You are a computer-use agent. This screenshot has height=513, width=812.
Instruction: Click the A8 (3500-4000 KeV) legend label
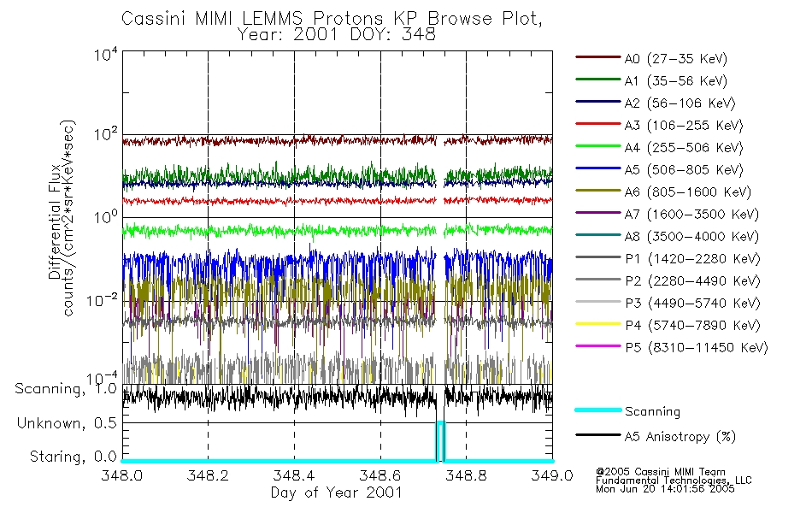click(x=691, y=237)
